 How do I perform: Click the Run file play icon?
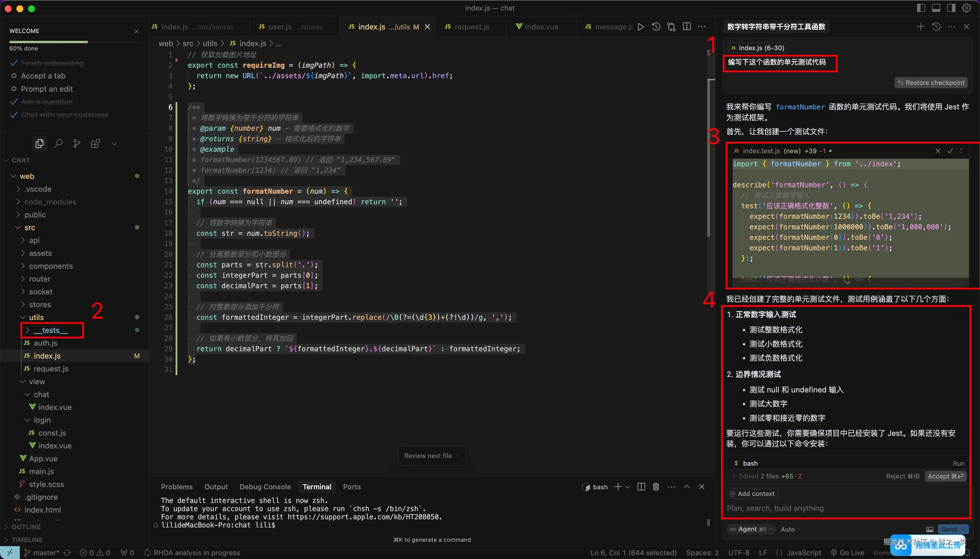641,27
